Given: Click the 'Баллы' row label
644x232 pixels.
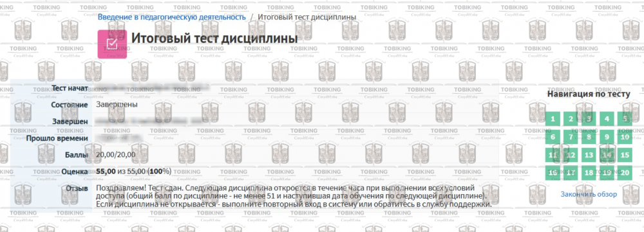Looking at the screenshot, I should pos(77,155).
